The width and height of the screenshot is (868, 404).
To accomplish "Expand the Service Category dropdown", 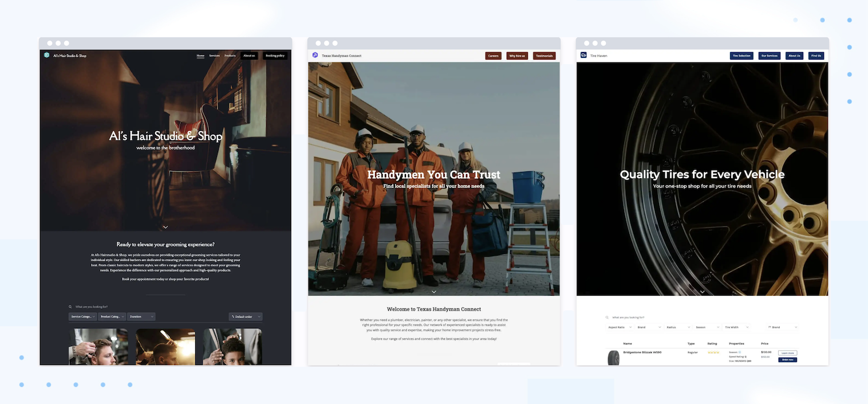I will (x=82, y=316).
